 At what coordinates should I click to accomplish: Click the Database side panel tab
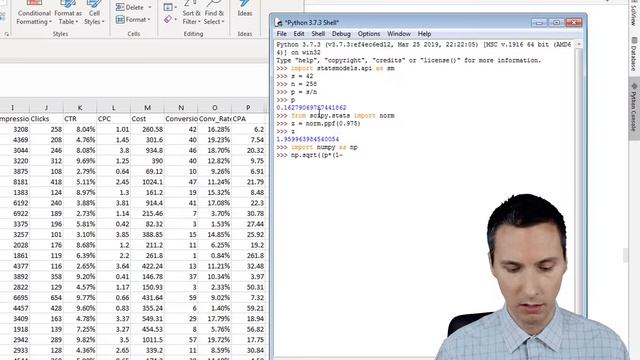634,55
